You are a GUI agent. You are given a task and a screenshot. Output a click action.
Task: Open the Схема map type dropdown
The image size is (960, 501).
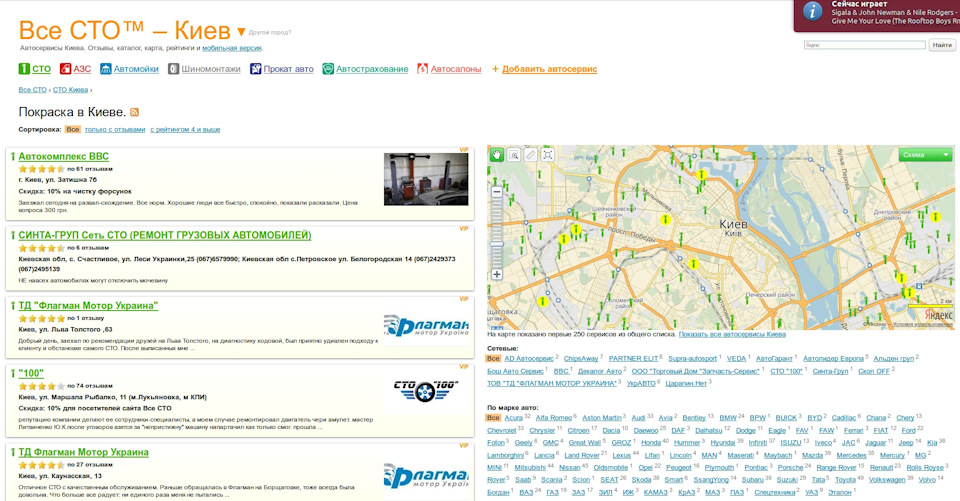pyautogui.click(x=926, y=155)
